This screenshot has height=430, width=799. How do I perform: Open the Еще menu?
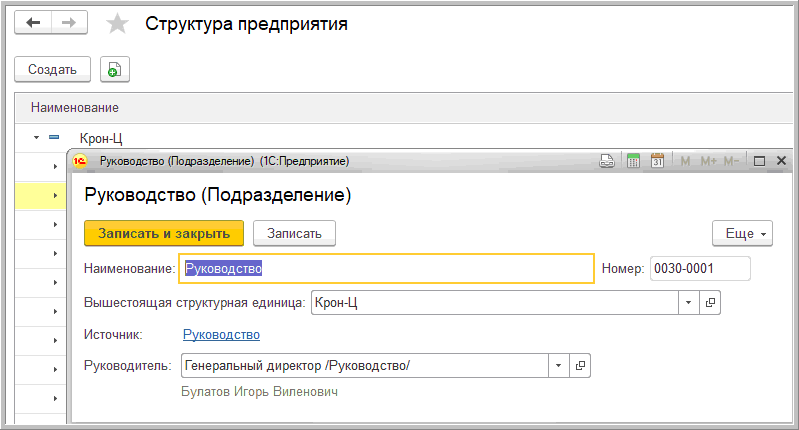[x=742, y=233]
